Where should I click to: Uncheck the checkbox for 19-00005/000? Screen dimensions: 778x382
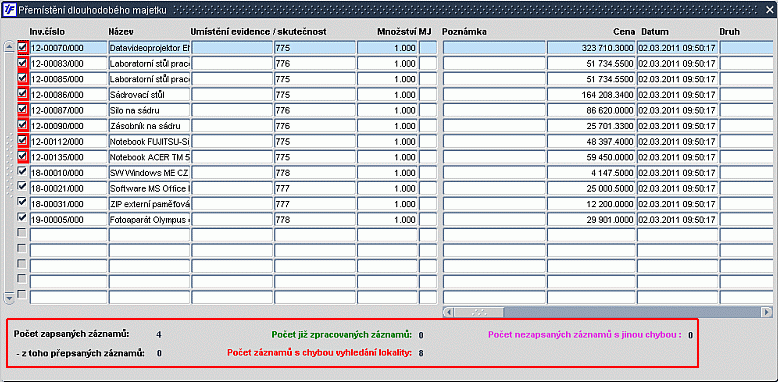pyautogui.click(x=22, y=218)
